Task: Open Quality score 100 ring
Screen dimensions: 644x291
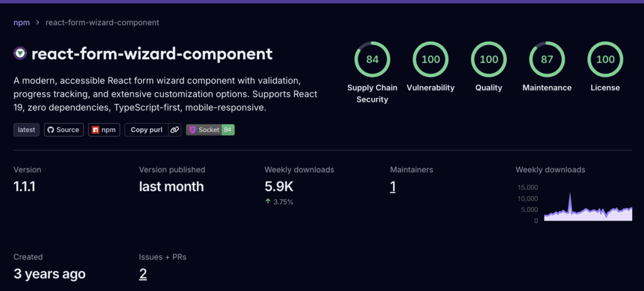Action: [489, 60]
